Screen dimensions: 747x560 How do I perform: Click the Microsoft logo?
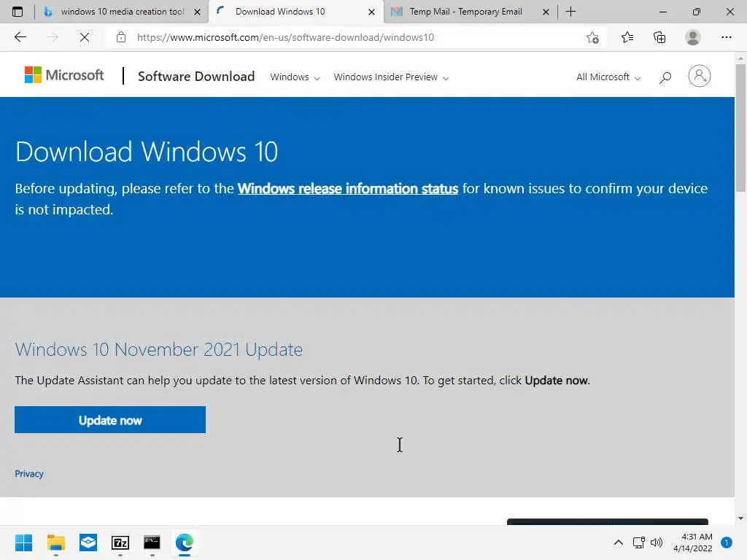(x=64, y=75)
